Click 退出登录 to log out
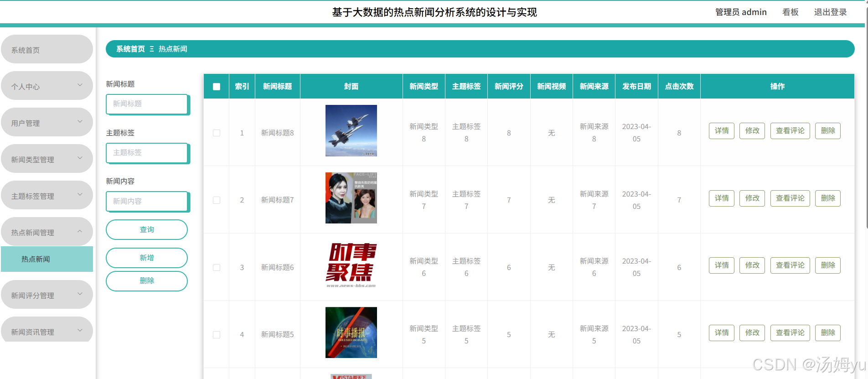This screenshot has width=868, height=379. 830,12
